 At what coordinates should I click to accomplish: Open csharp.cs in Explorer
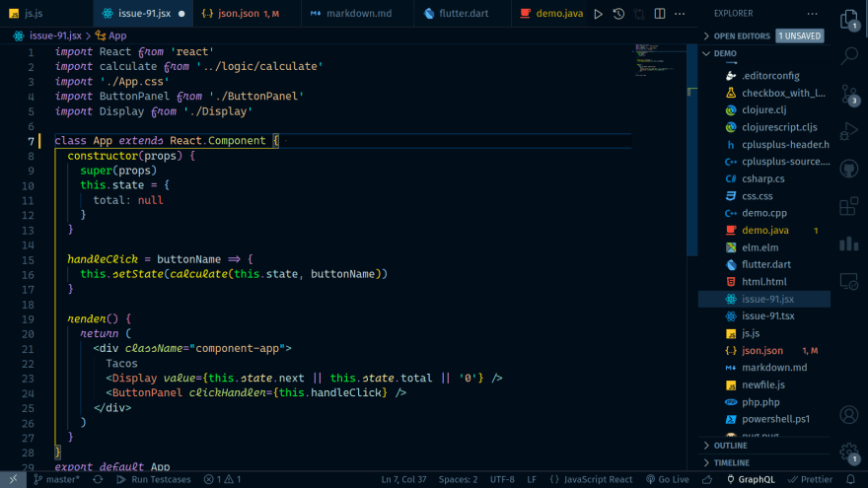(x=762, y=179)
